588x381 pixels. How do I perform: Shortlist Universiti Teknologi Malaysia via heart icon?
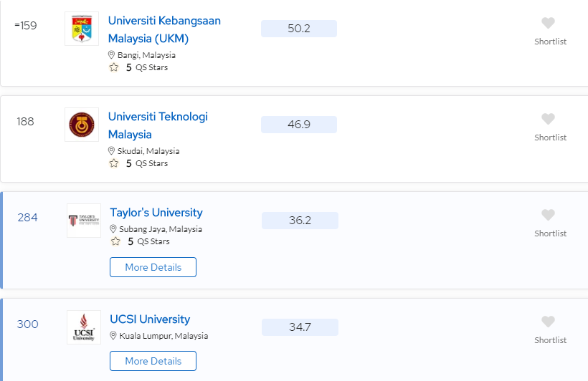coord(548,119)
